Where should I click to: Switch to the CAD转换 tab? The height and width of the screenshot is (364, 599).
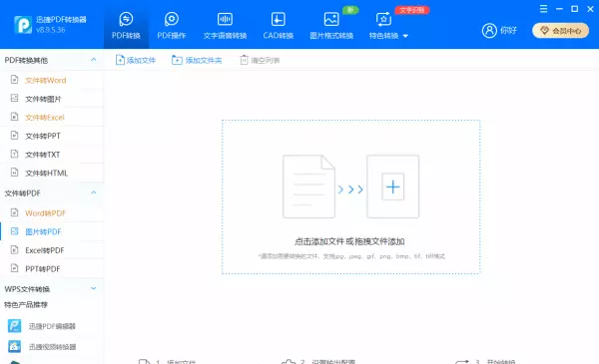click(279, 26)
